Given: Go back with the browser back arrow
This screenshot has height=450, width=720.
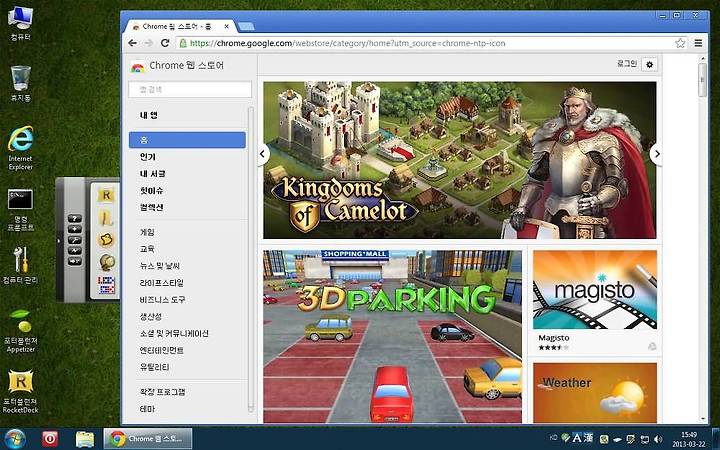Looking at the screenshot, I should click(133, 43).
